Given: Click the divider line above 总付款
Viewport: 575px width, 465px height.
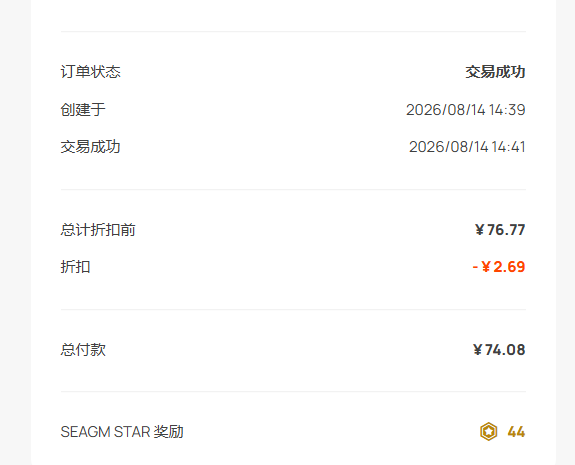Looking at the screenshot, I should coord(293,310).
